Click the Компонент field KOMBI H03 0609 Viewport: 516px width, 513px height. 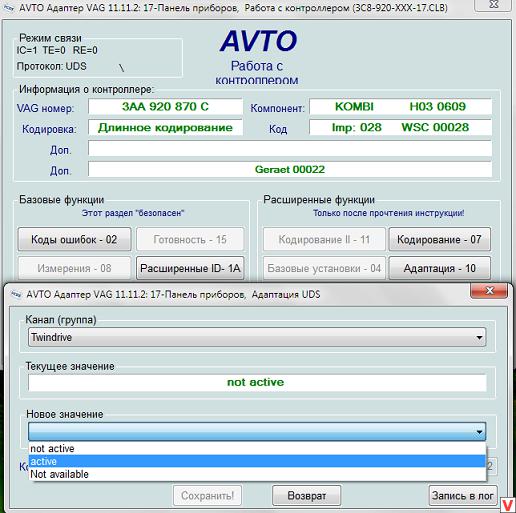coord(400,107)
